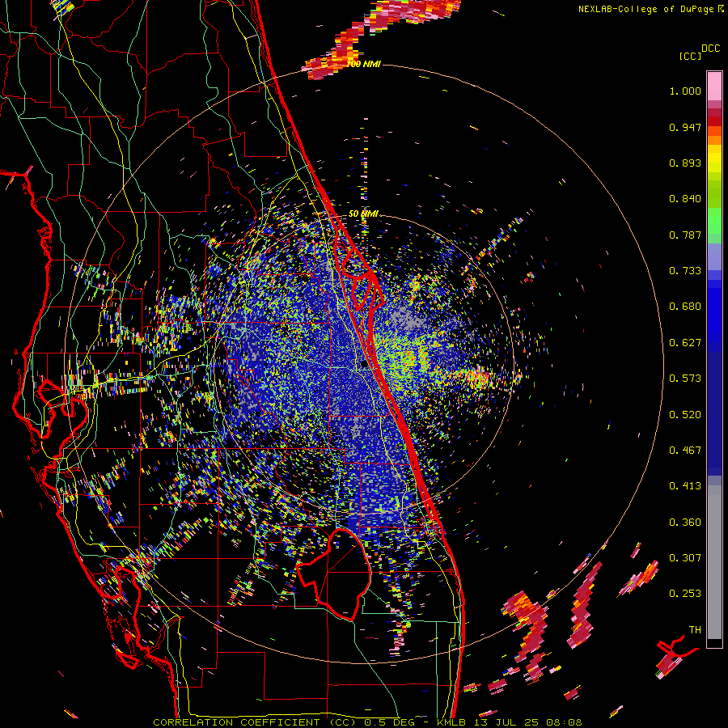Click the 0.467 scale value

click(685, 450)
